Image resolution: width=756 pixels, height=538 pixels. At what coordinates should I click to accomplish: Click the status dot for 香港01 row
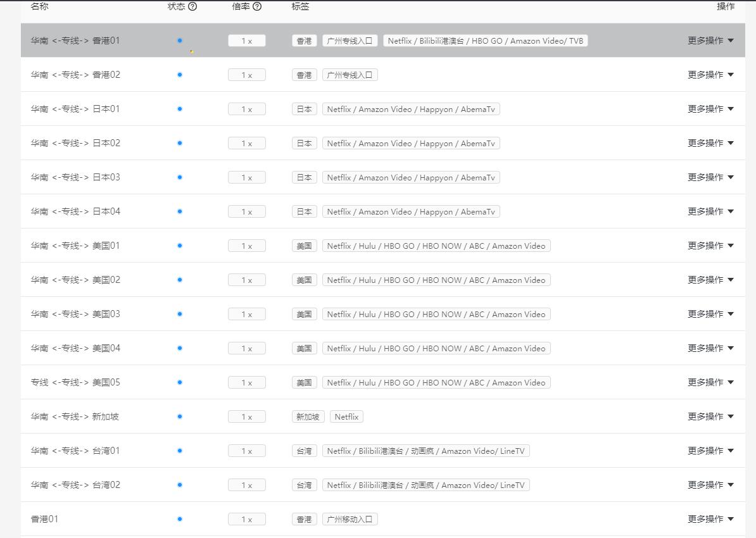[x=180, y=519]
